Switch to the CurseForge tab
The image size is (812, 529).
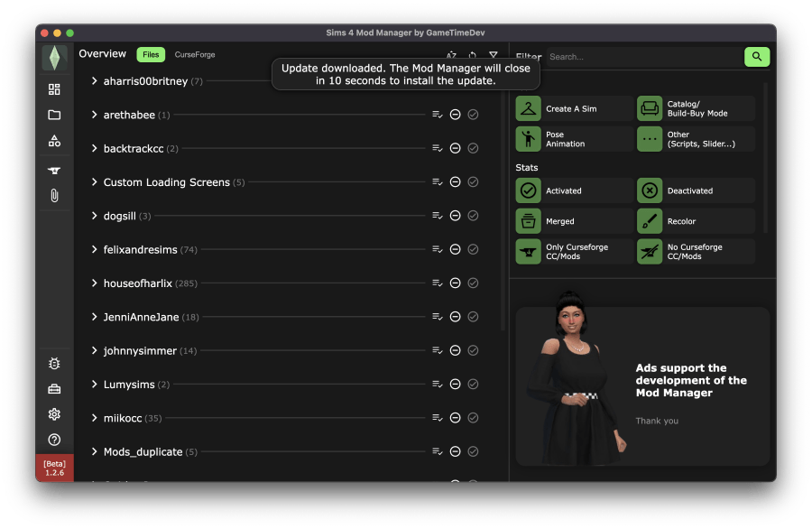click(195, 54)
